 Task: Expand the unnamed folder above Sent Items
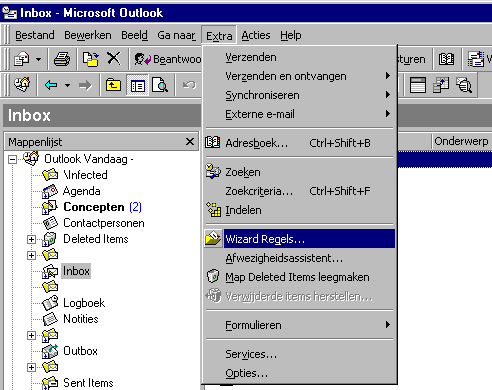tap(31, 367)
